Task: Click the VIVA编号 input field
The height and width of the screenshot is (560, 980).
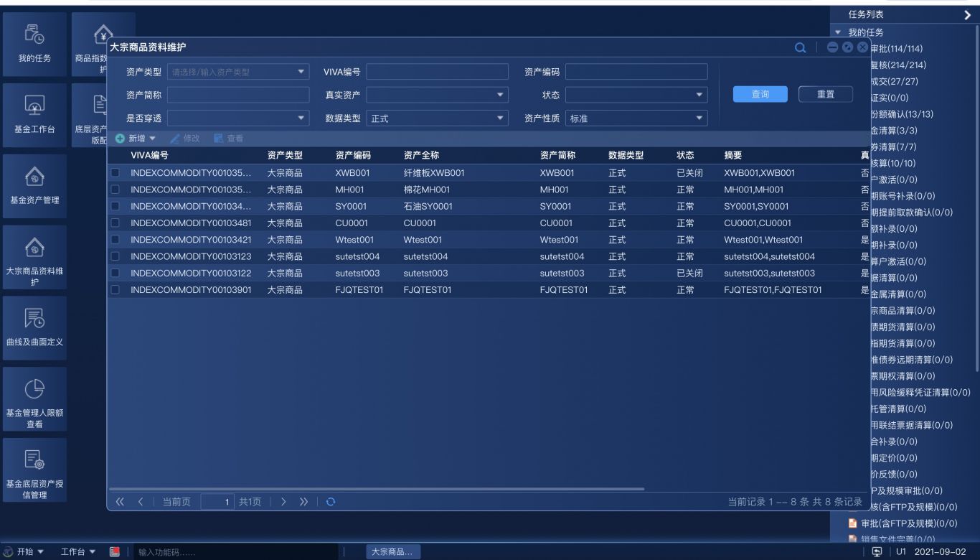Action: [x=437, y=72]
